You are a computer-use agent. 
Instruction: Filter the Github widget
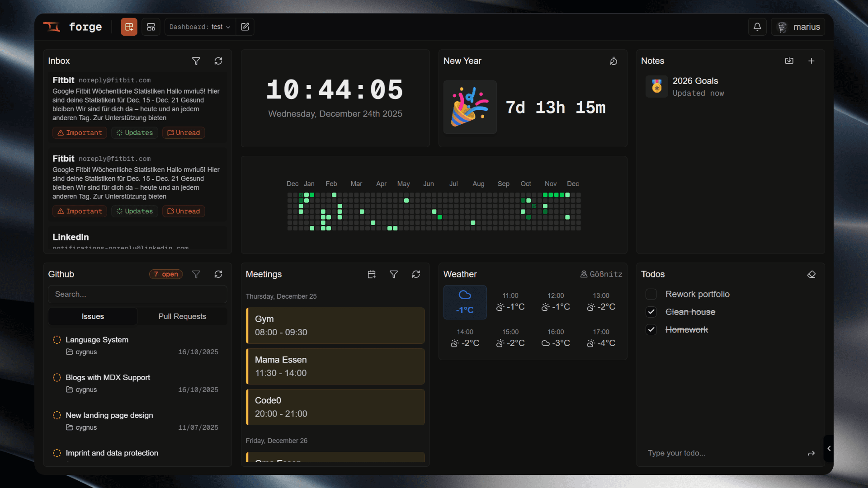[196, 274]
